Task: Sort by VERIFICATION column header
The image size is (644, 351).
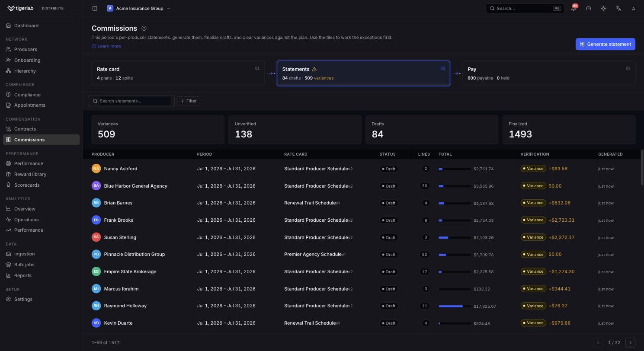Action: [x=535, y=154]
